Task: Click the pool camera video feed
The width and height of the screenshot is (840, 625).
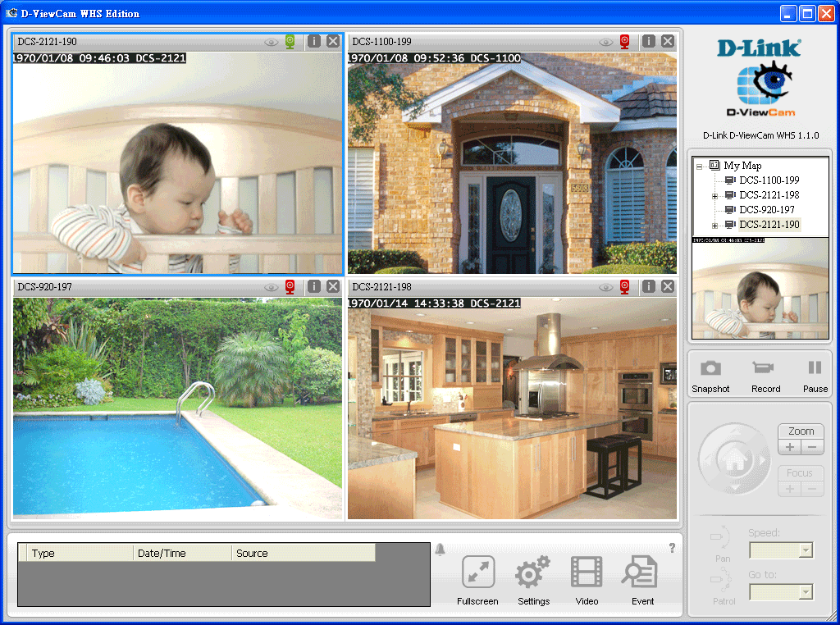Action: pos(177,408)
